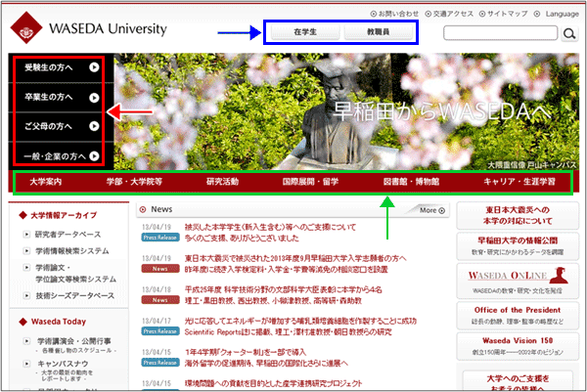Click the bullet icon before 技術シーズデータベース

pos(26,295)
